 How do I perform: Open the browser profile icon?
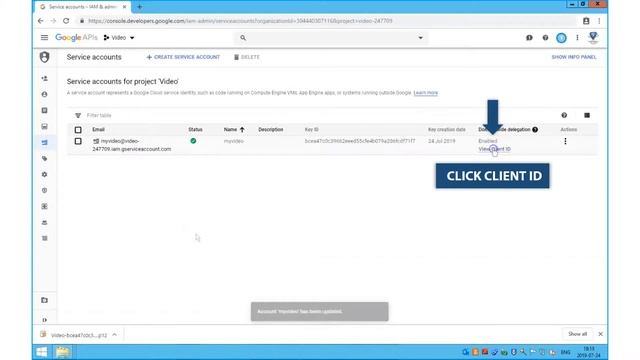pos(586,21)
